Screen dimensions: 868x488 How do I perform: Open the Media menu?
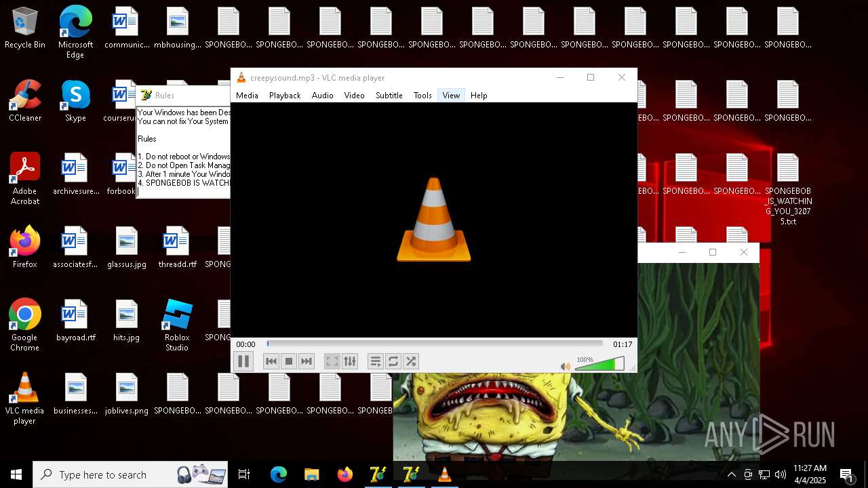[x=247, y=96]
